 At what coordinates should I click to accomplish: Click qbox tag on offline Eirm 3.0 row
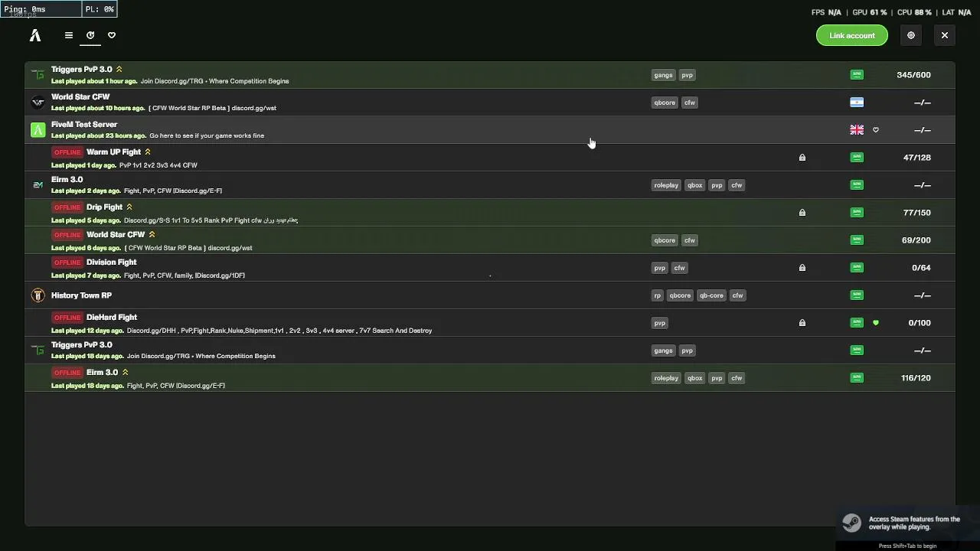tap(694, 378)
